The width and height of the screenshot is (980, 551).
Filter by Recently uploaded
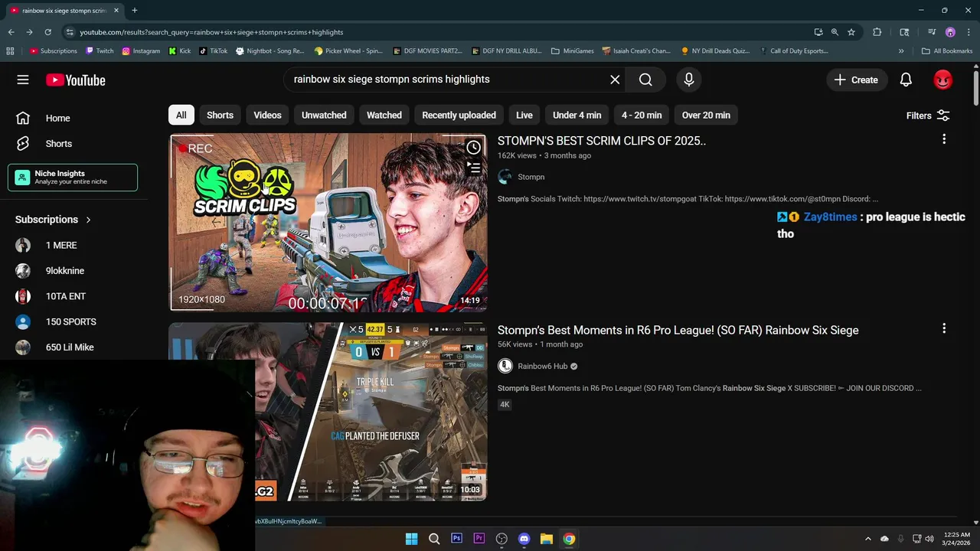459,115
